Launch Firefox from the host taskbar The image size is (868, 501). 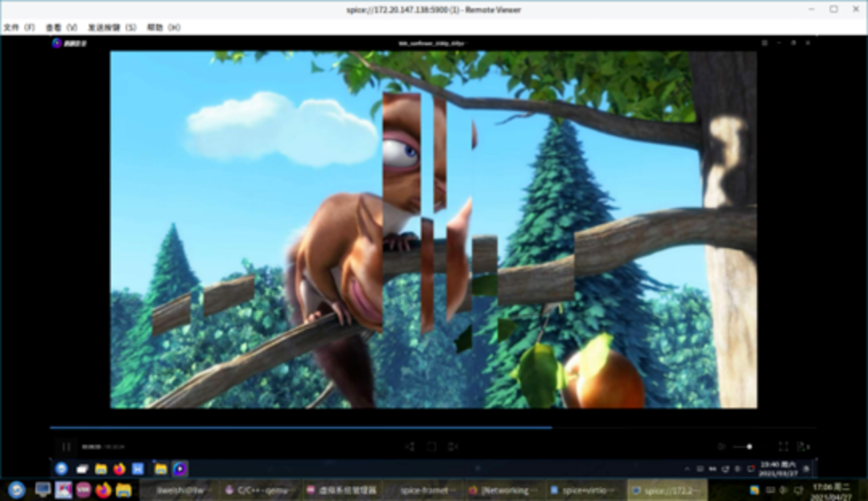point(103,490)
